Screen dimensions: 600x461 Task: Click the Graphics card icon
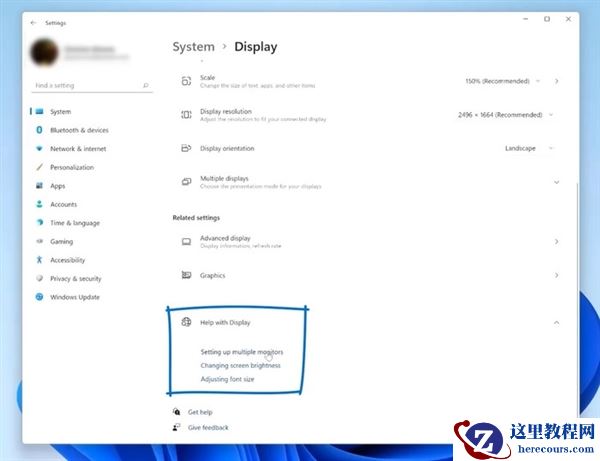186,275
